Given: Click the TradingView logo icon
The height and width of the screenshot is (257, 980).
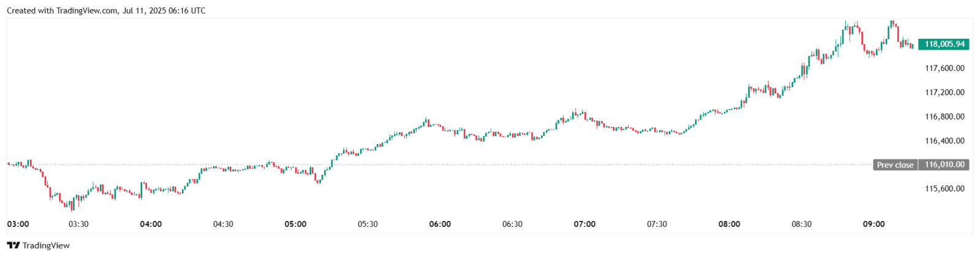Looking at the screenshot, I should coord(13,245).
